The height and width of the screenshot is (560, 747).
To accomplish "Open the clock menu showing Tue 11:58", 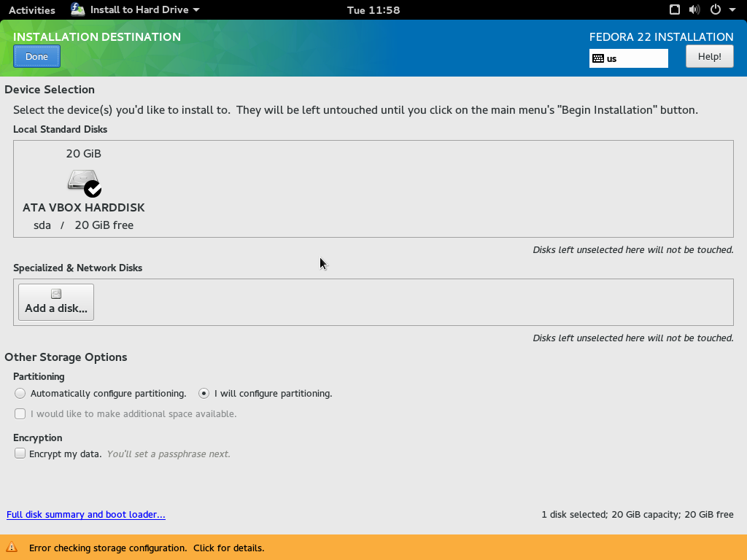I will [373, 10].
